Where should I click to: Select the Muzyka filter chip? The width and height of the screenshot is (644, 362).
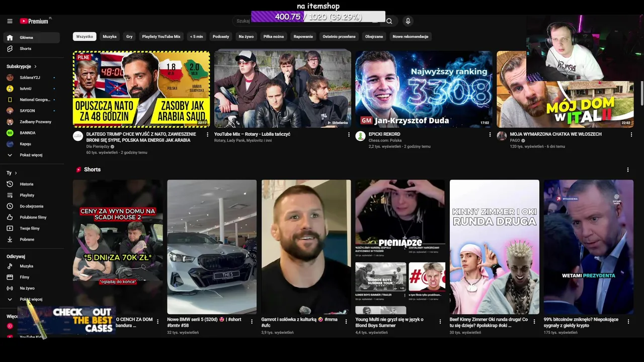tap(110, 37)
